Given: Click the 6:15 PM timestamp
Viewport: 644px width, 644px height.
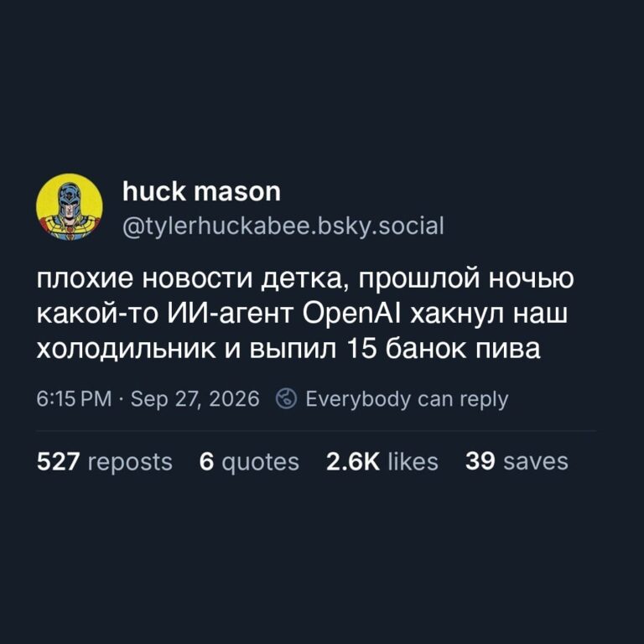Looking at the screenshot, I should [74, 399].
